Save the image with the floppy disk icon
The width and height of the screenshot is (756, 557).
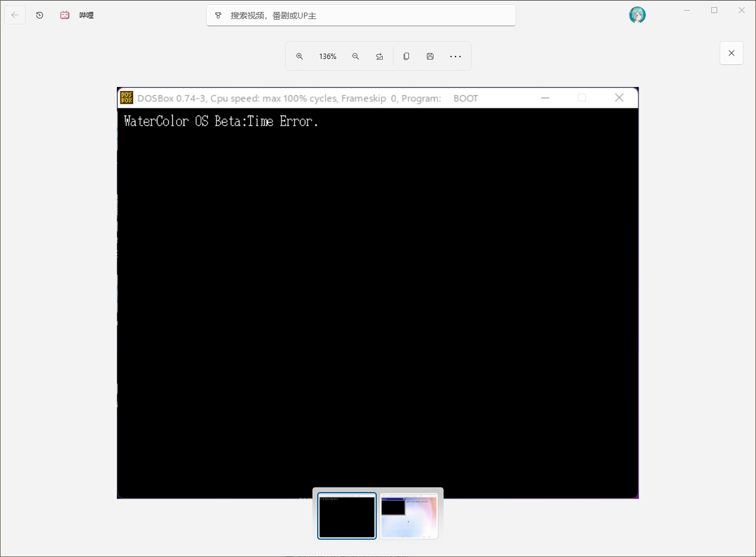(430, 57)
